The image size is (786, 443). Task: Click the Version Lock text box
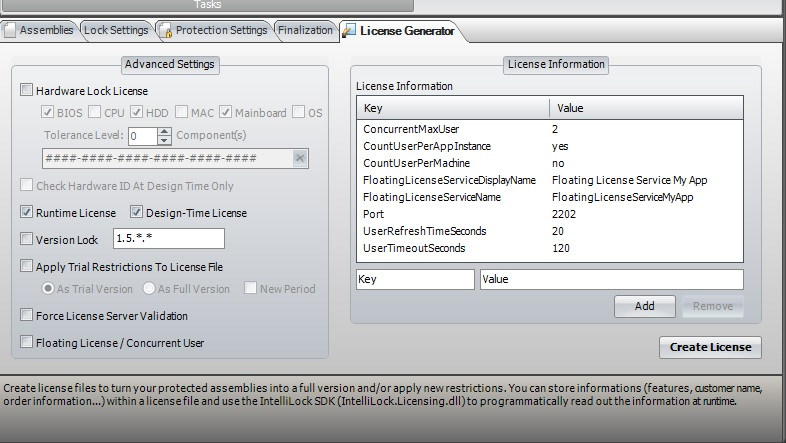pyautogui.click(x=168, y=239)
